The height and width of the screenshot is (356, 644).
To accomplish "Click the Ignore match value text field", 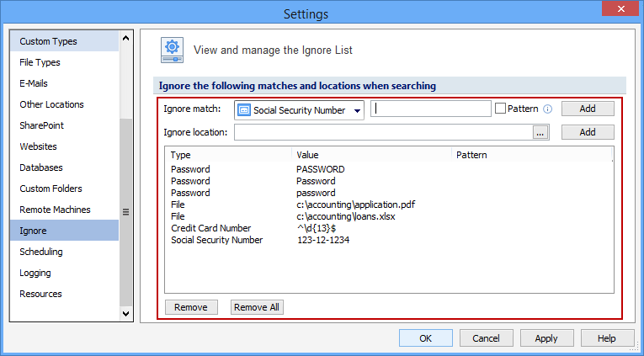I will 430,109.
